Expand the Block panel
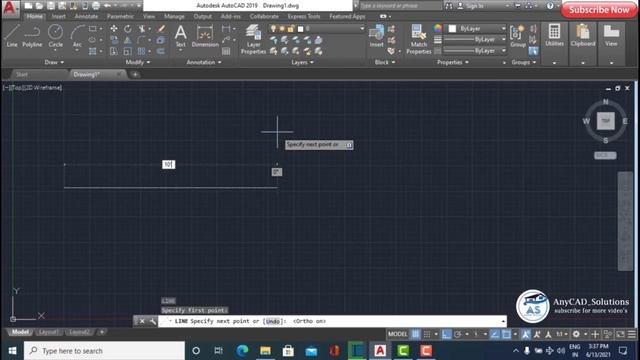The image size is (640, 360). click(x=385, y=62)
